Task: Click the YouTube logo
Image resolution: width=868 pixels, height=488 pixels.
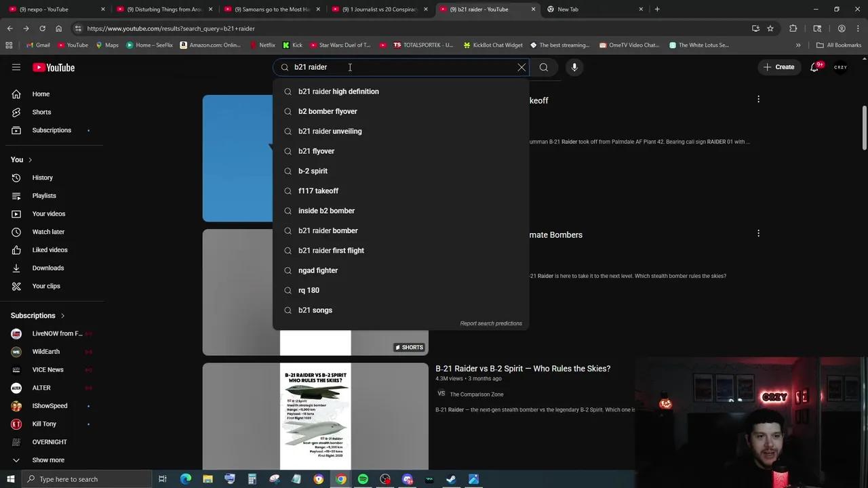Action: tap(54, 67)
